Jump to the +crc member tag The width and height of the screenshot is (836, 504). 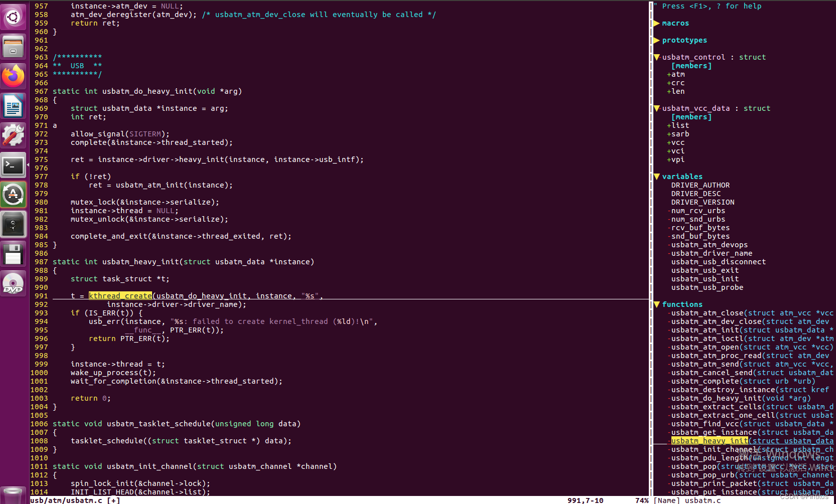point(676,83)
